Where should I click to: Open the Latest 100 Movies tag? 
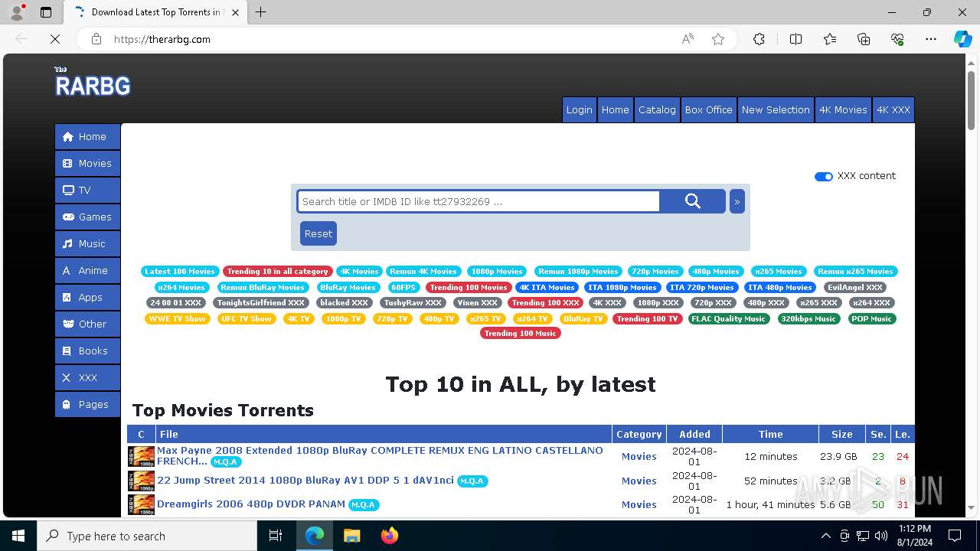(180, 271)
